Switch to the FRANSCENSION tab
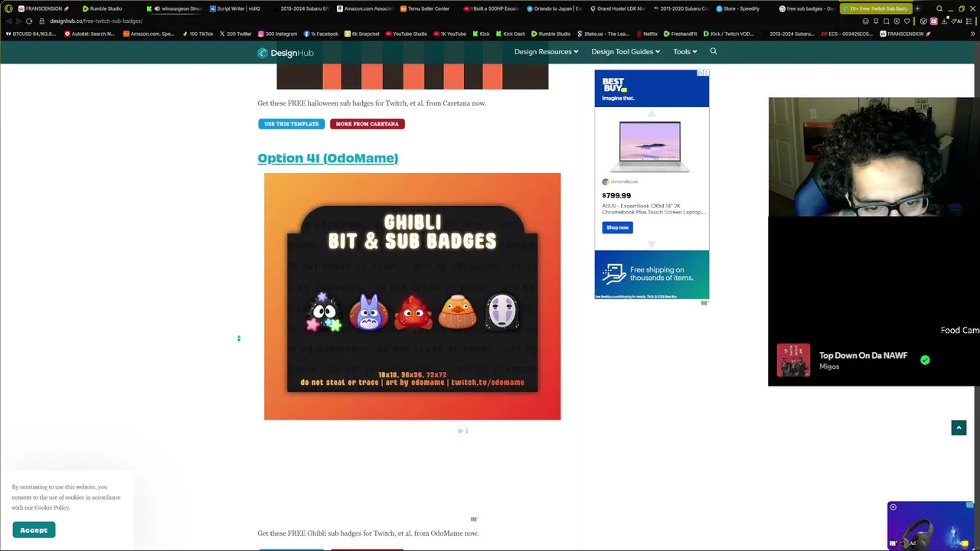This screenshot has width=980, height=551. pyautogui.click(x=44, y=8)
